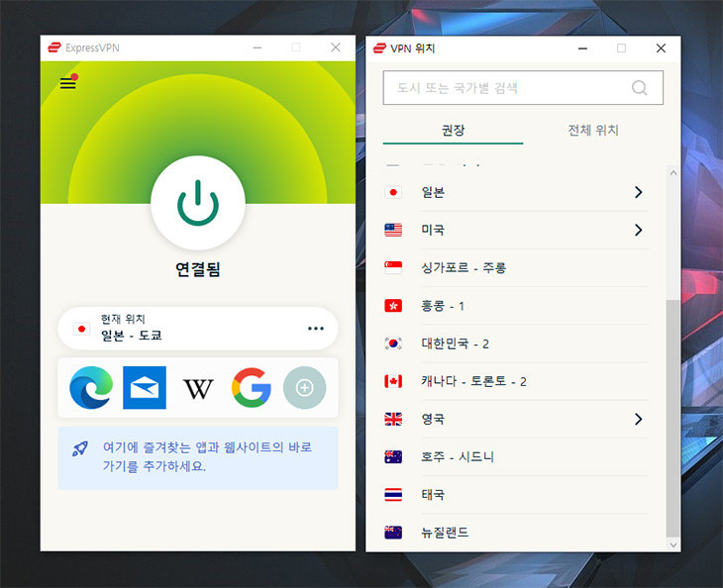Select 일본 in the location list
The width and height of the screenshot is (723, 588).
point(516,192)
